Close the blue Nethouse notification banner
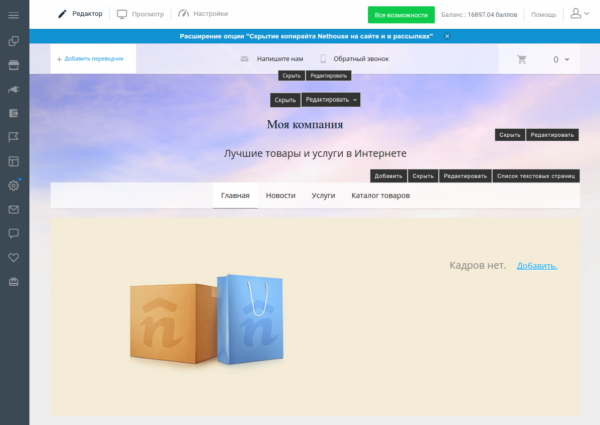This screenshot has width=600, height=425. [x=446, y=35]
